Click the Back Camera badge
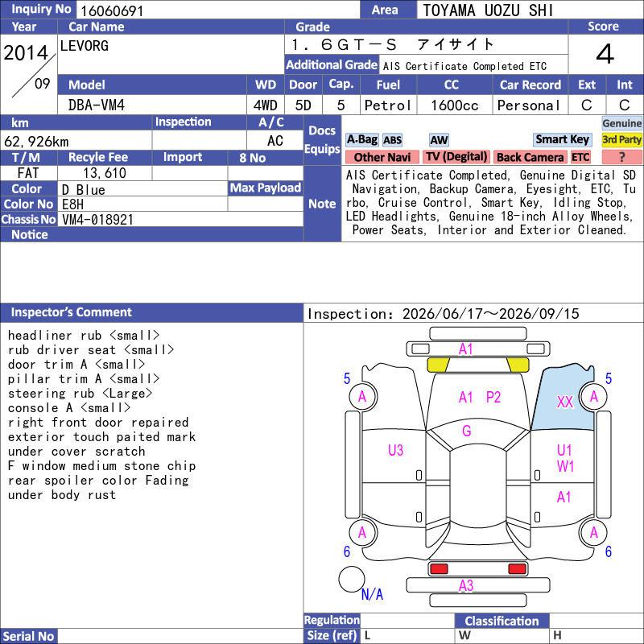The image size is (644, 644). click(530, 157)
